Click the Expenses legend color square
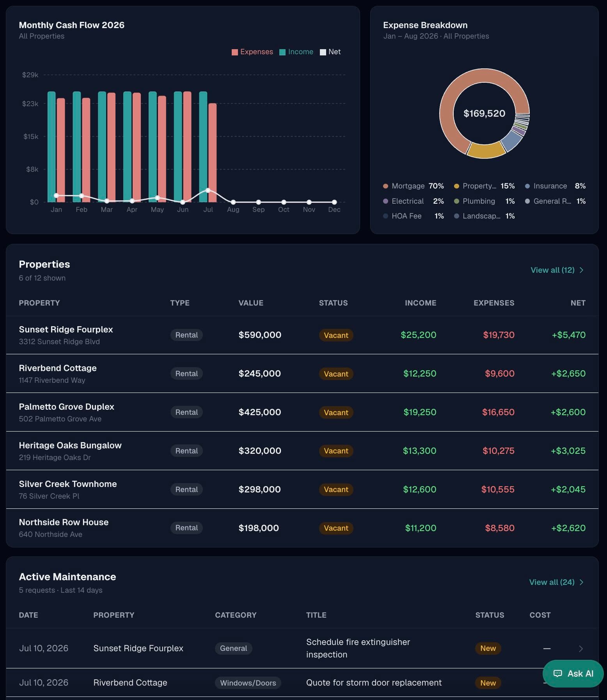This screenshot has width=607, height=700. (235, 52)
